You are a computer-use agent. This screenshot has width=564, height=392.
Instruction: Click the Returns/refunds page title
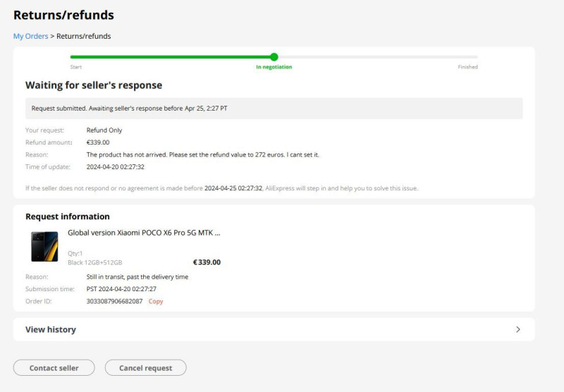pos(63,15)
